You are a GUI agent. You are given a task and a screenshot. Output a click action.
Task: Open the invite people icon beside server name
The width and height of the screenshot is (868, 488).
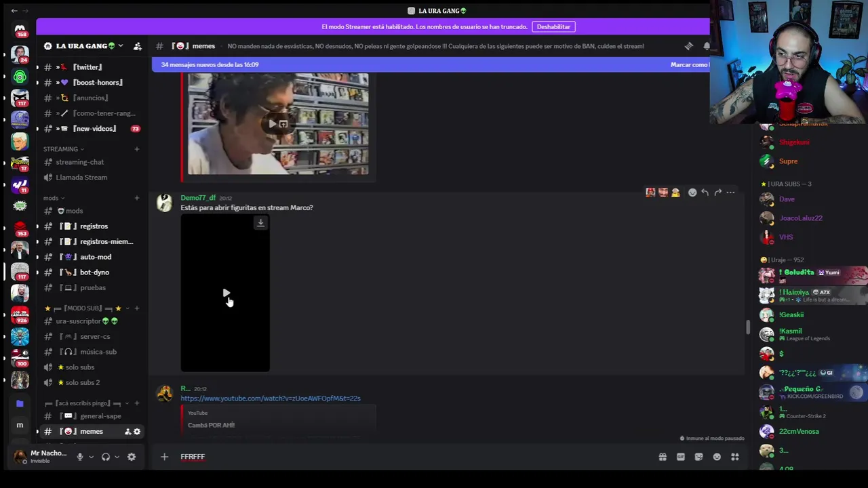pyautogui.click(x=138, y=46)
